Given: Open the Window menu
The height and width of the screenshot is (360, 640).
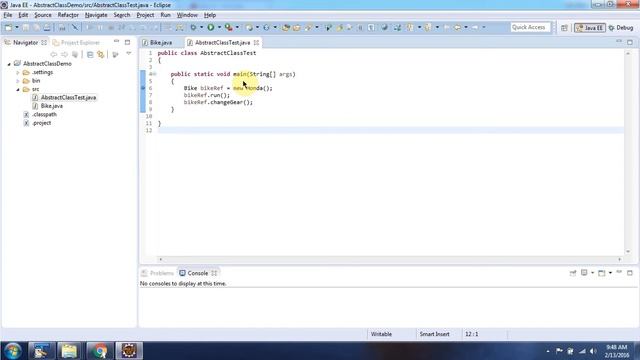Looking at the screenshot, I should click(x=187, y=15).
